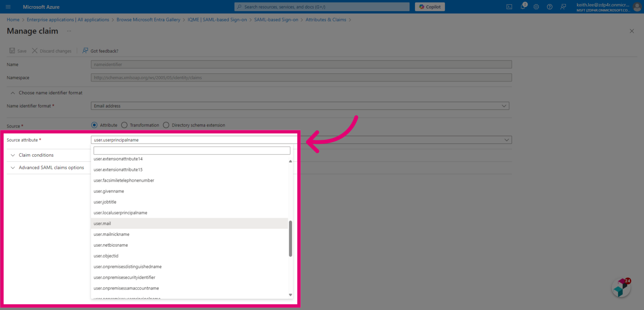Screen dimensions: 644x310
Task: Click scroll up arrow in dropdown list
Action: click(x=290, y=161)
